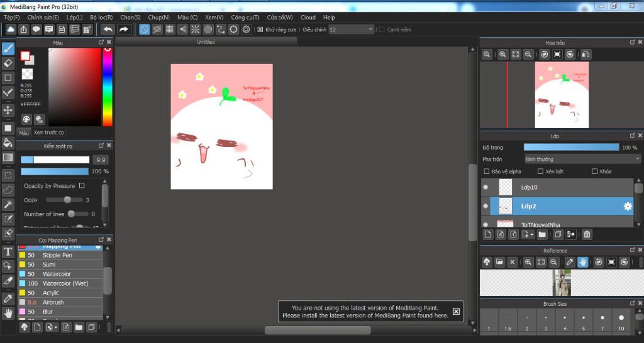The image size is (644, 343).
Task: Select the transparent color swatch
Action: 27,74
